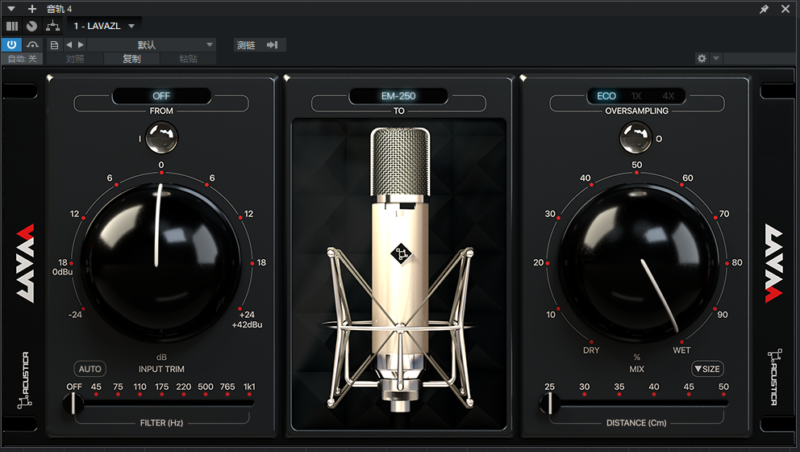Click the sidechain arrow icon

pyautogui.click(x=274, y=45)
